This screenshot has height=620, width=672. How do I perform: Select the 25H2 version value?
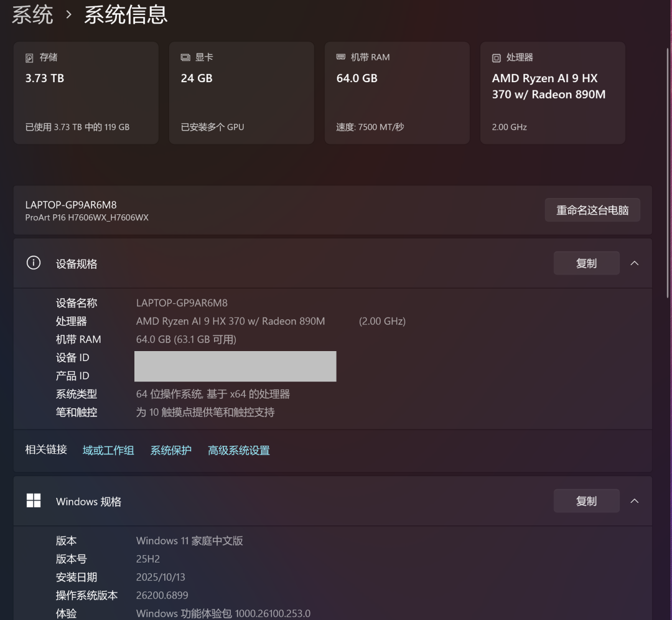pos(148,559)
